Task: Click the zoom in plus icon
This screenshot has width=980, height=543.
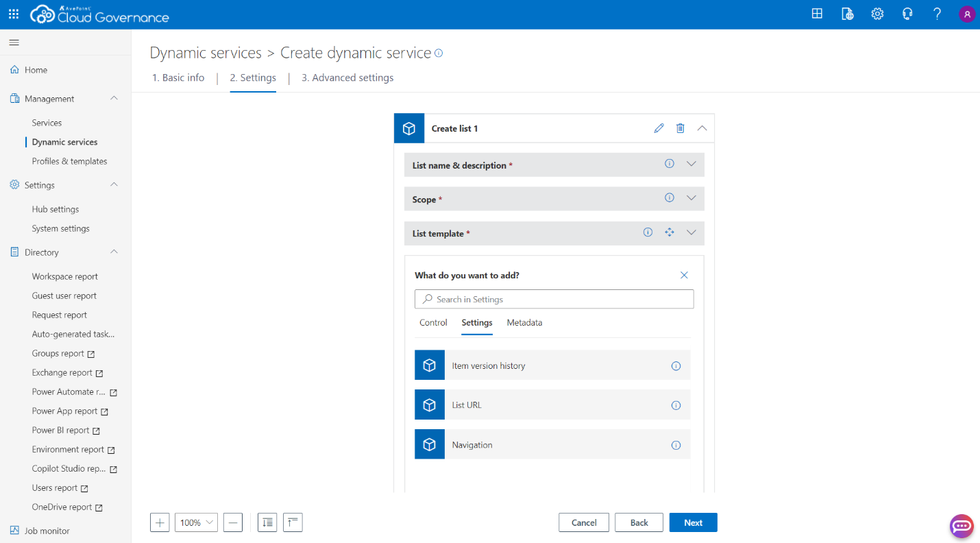Action: tap(160, 522)
